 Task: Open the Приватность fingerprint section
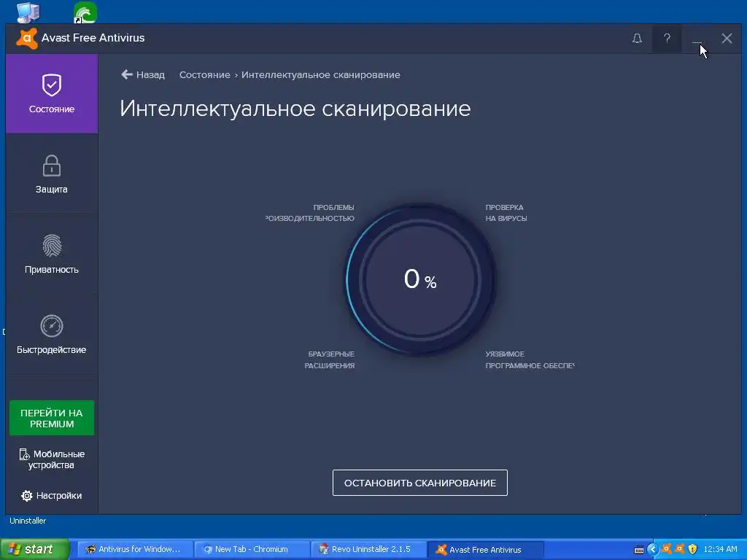pos(52,254)
